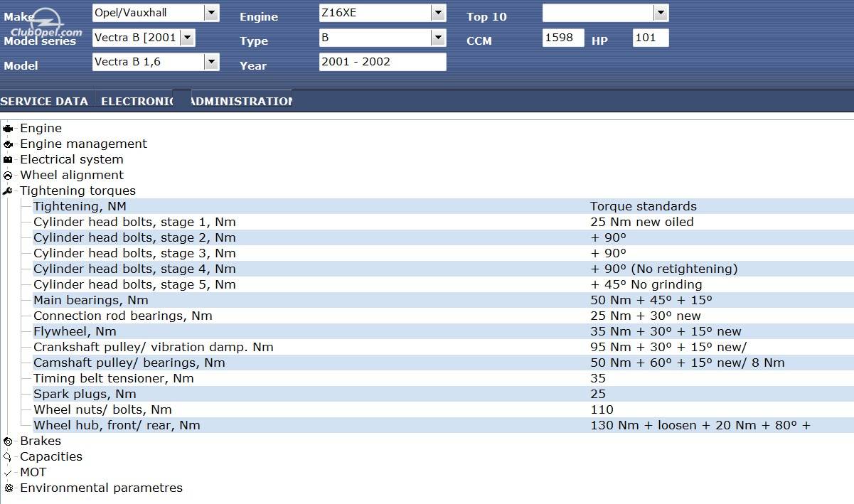Viewport: 854px width, 504px height.
Task: Select the 'Flywheel, Nm' row
Action: 443,331
